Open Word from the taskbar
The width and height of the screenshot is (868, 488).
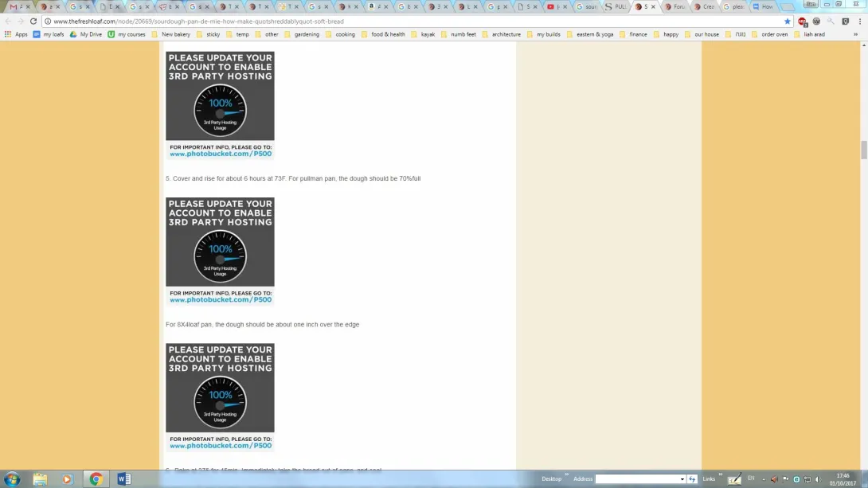(x=123, y=479)
